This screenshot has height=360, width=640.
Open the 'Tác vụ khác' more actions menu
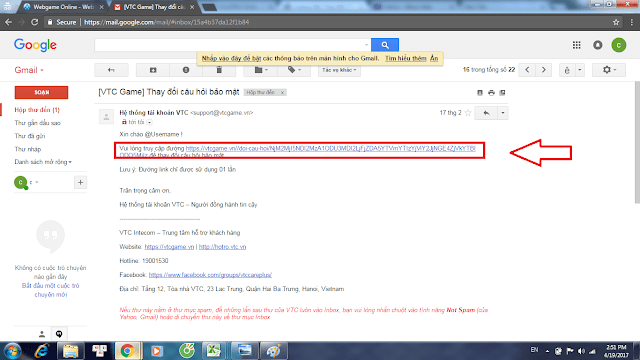[339, 70]
